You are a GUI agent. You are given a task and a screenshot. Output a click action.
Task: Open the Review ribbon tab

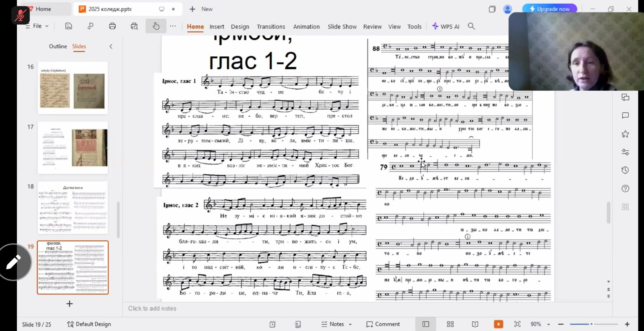(x=372, y=27)
